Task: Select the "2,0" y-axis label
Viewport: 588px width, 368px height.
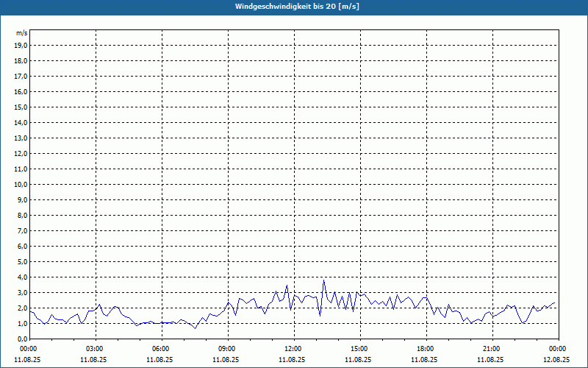Action: pos(23,308)
